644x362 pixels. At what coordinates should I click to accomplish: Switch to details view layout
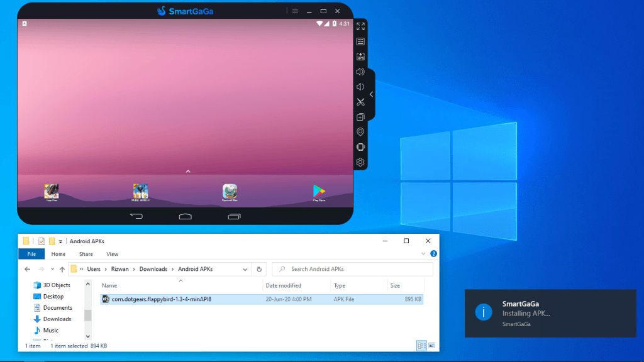click(x=421, y=346)
